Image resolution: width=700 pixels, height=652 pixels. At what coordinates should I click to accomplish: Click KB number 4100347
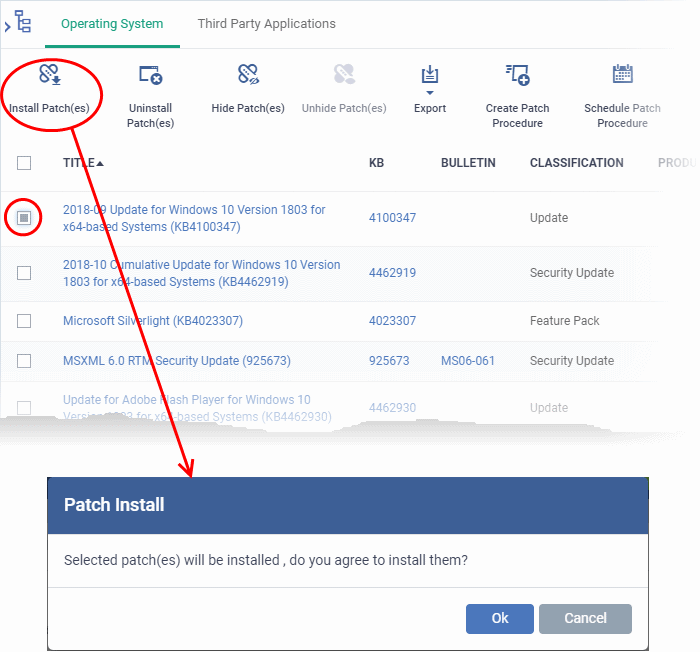point(392,218)
